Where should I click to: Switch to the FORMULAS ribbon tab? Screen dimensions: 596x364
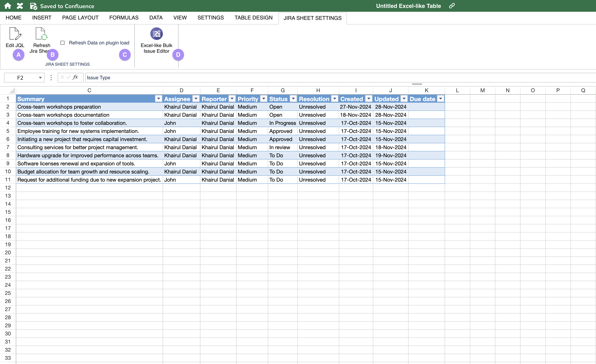click(124, 18)
